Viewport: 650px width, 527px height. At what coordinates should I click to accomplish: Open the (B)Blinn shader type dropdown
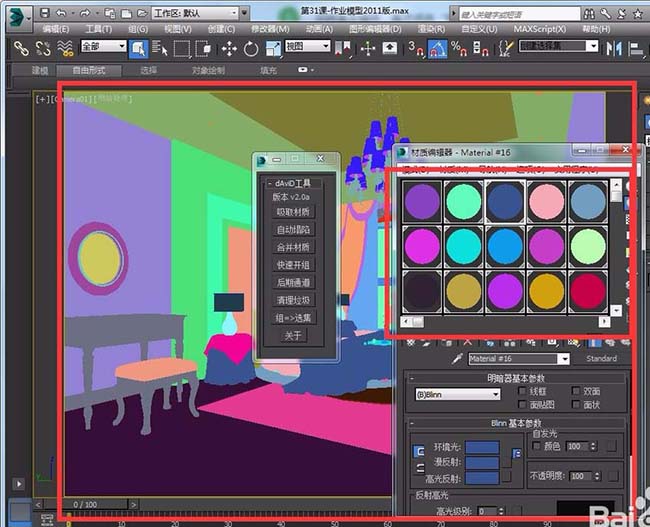457,395
